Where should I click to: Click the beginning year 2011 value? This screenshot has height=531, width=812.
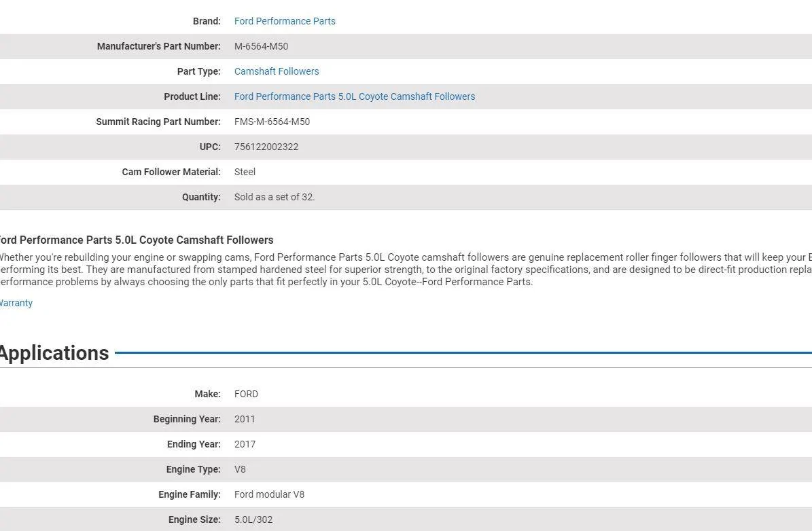coord(245,419)
